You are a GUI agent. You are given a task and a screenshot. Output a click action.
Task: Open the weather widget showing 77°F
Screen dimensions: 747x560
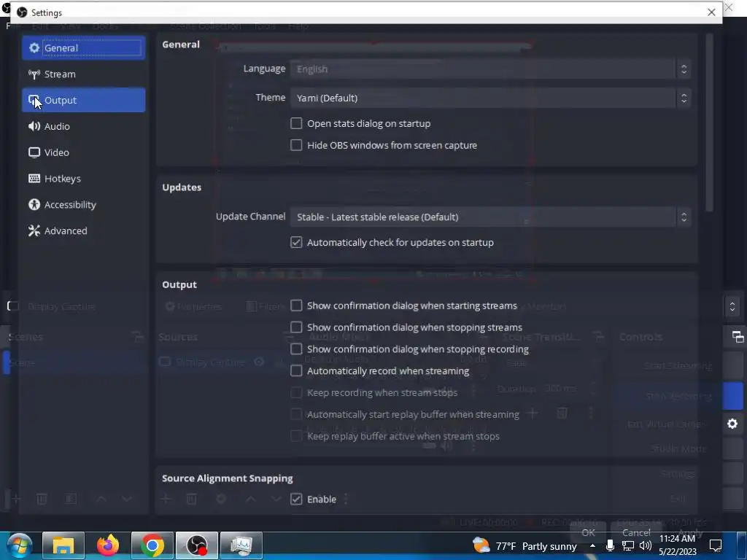(x=525, y=545)
